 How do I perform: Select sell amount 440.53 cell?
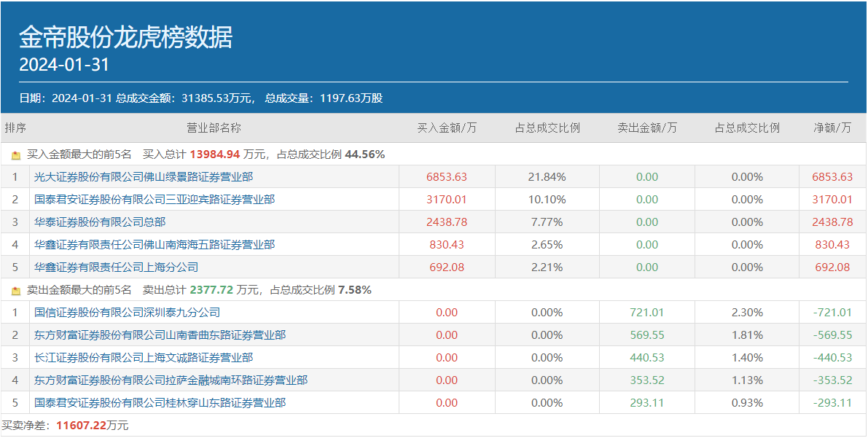(x=647, y=358)
